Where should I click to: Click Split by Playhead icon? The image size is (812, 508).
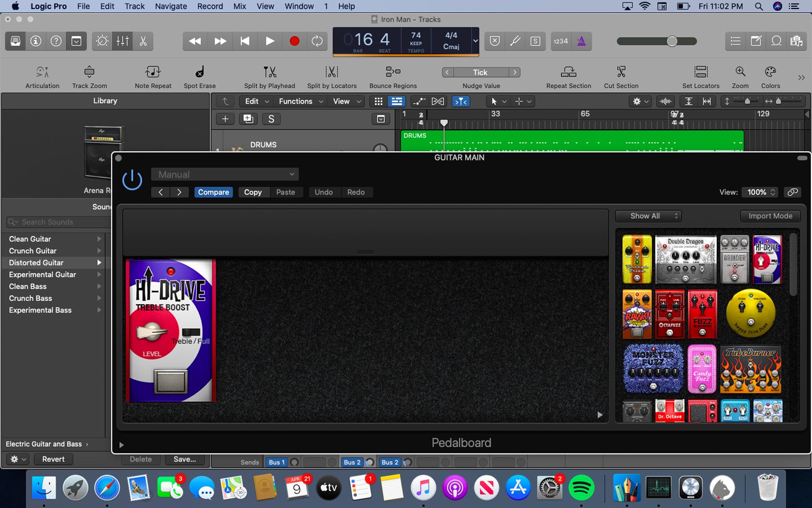[270, 72]
